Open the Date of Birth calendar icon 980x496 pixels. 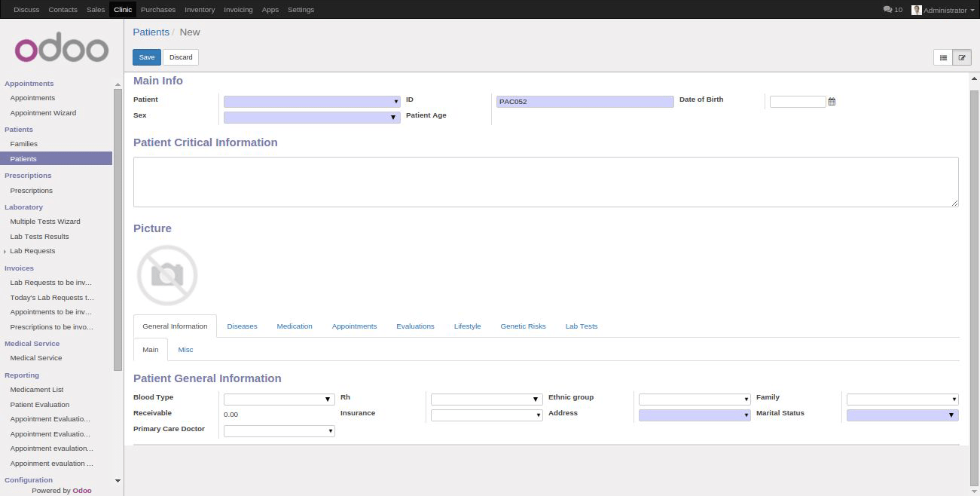click(832, 102)
